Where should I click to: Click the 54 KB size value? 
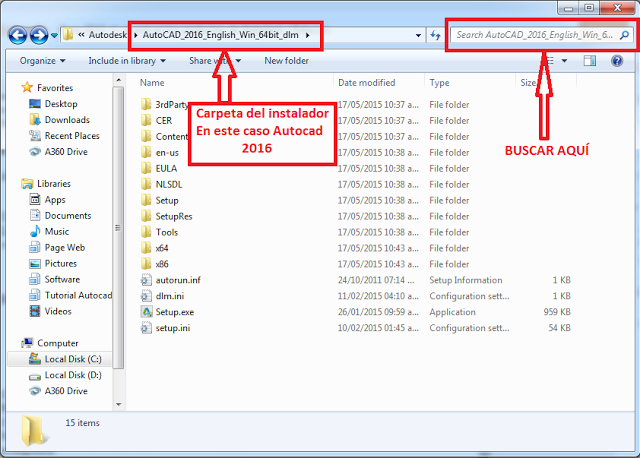click(x=559, y=328)
